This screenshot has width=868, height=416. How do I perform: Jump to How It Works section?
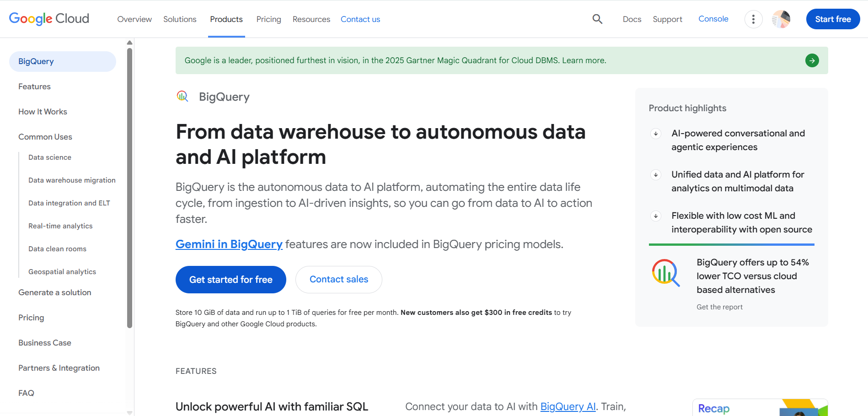(43, 112)
